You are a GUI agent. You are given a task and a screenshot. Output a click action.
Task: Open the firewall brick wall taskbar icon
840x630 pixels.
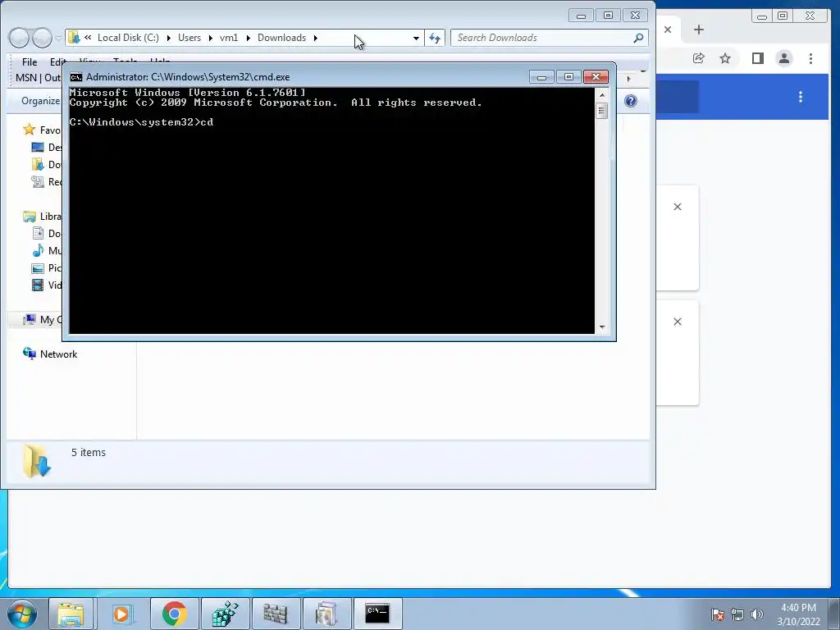(276, 614)
